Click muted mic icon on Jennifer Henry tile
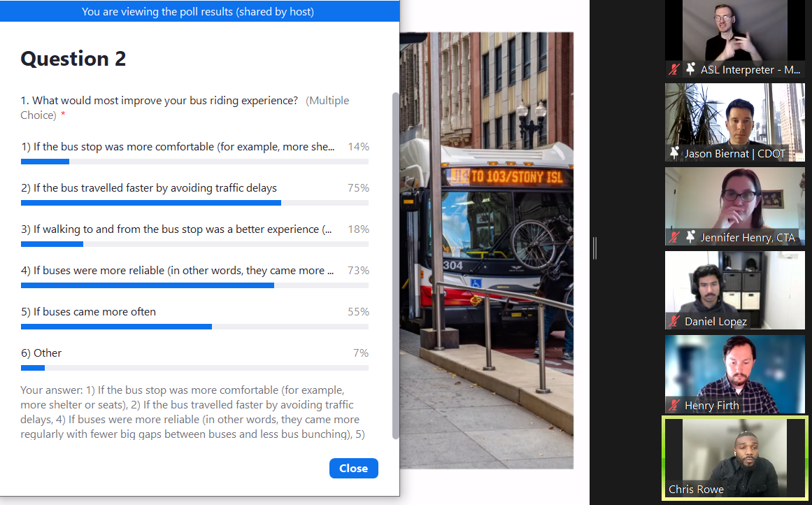Screen dimensions: 812x505 (674, 237)
